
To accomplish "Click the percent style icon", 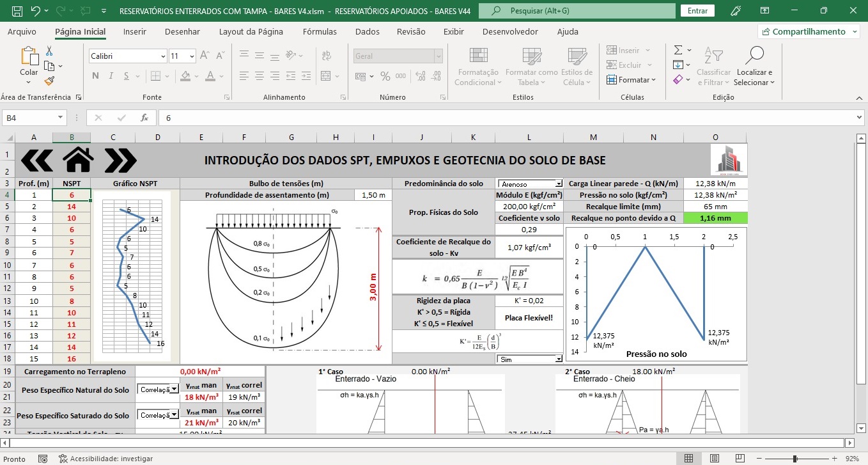I will click(385, 75).
